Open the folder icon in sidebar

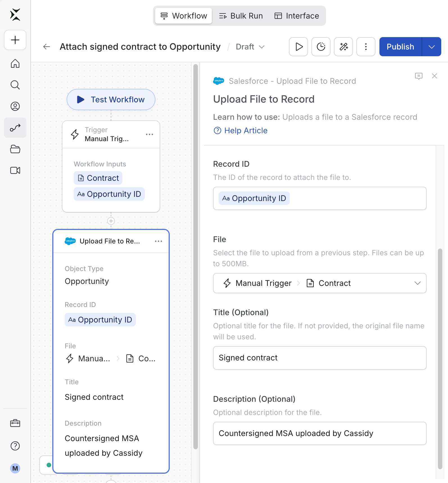(15, 149)
